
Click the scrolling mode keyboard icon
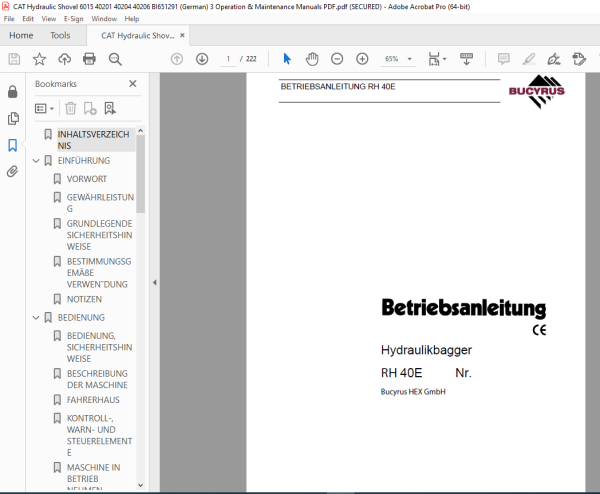[x=466, y=59]
